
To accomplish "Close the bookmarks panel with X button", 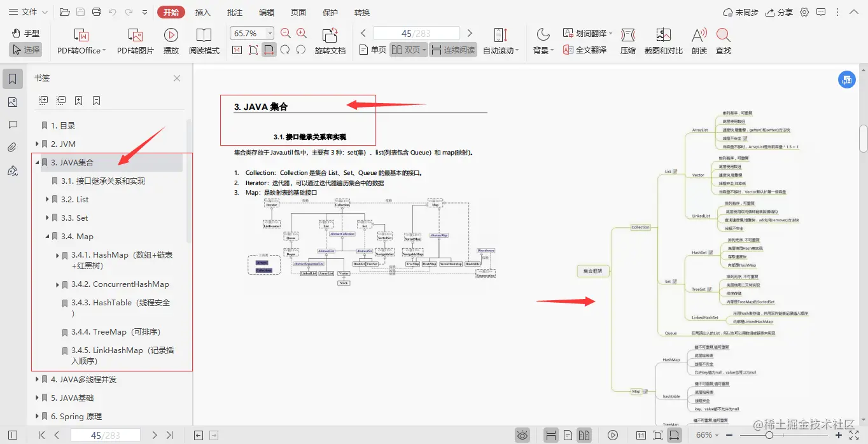I will (x=176, y=78).
